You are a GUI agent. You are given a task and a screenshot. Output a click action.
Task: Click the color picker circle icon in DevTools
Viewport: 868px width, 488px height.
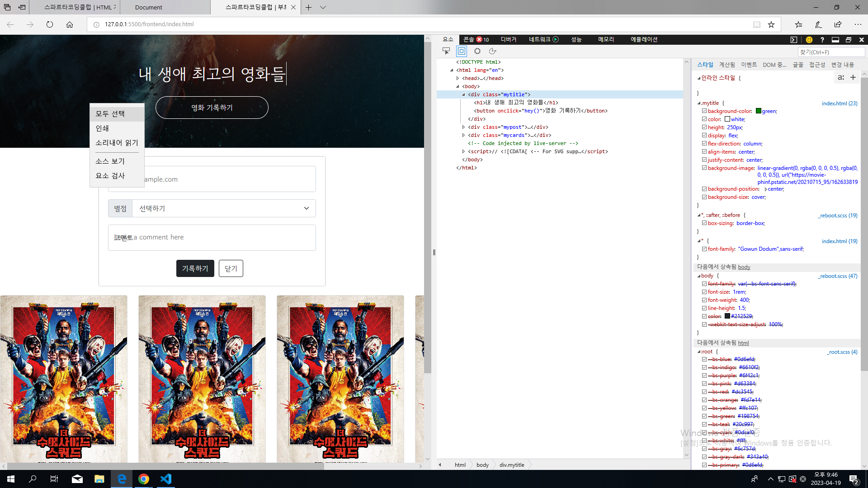point(477,51)
